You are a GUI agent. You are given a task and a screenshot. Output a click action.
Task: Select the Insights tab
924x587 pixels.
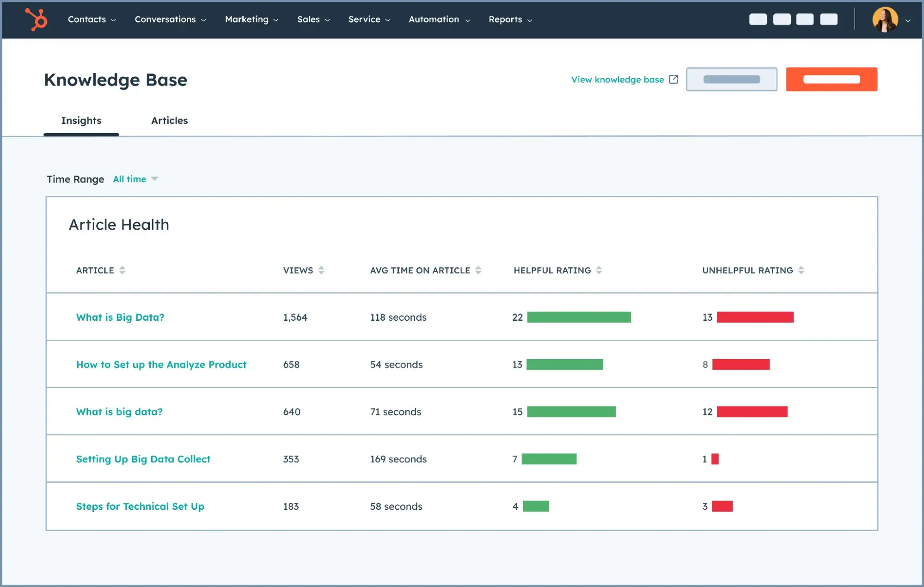click(x=81, y=121)
